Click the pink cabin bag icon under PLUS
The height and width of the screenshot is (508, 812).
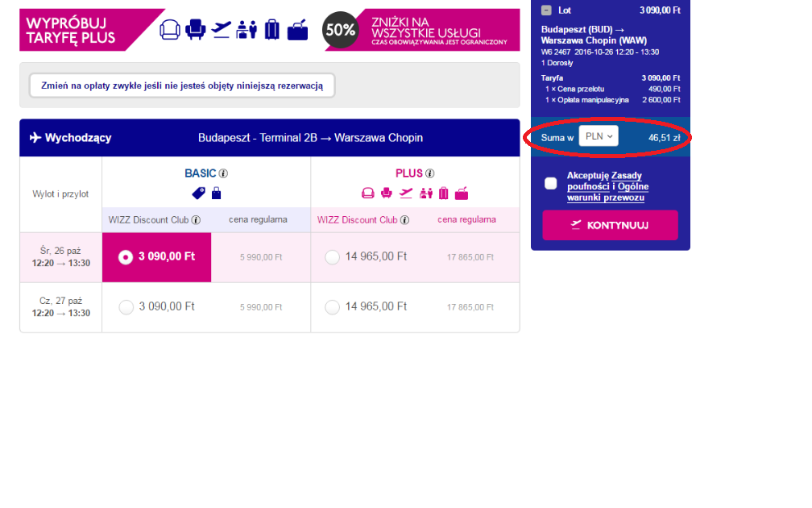(462, 194)
